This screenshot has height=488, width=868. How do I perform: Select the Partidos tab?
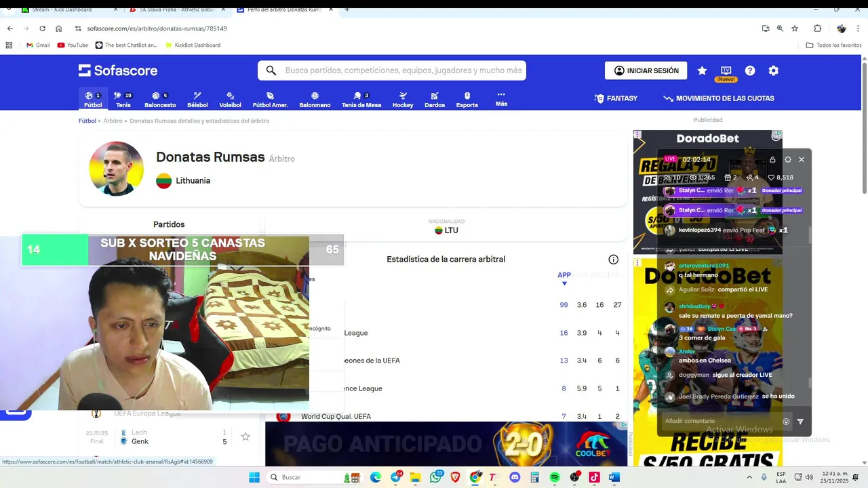169,224
